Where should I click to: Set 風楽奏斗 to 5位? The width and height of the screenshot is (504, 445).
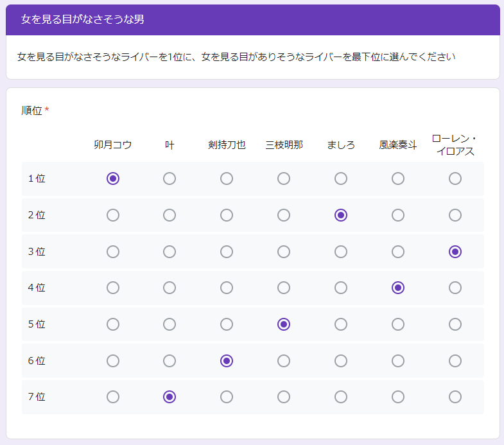click(x=398, y=324)
